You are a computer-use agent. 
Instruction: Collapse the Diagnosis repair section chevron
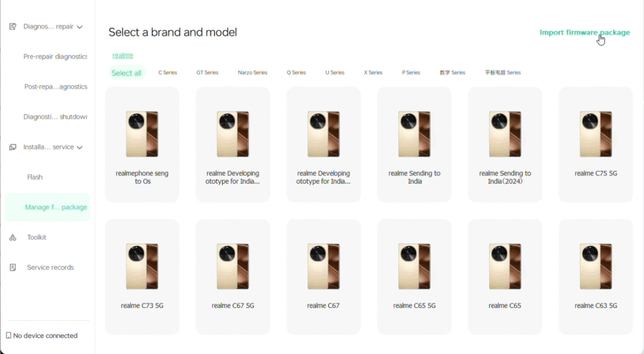[80, 26]
